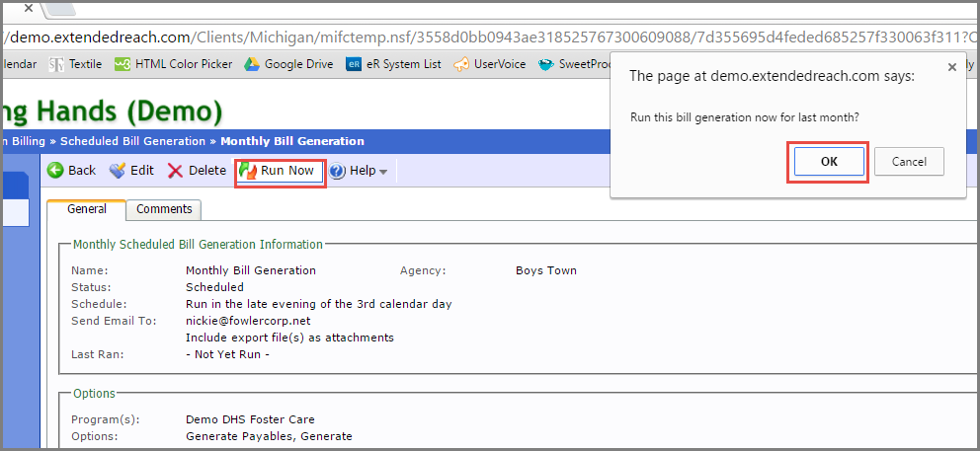The width and height of the screenshot is (980, 451).
Task: Open the UserVoice bookmark
Action: (x=490, y=64)
